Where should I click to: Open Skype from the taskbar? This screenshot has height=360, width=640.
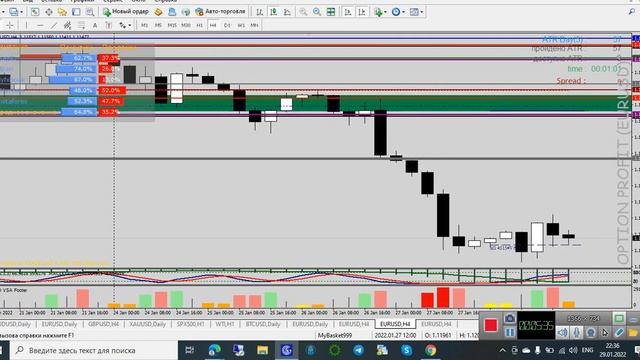point(406,350)
